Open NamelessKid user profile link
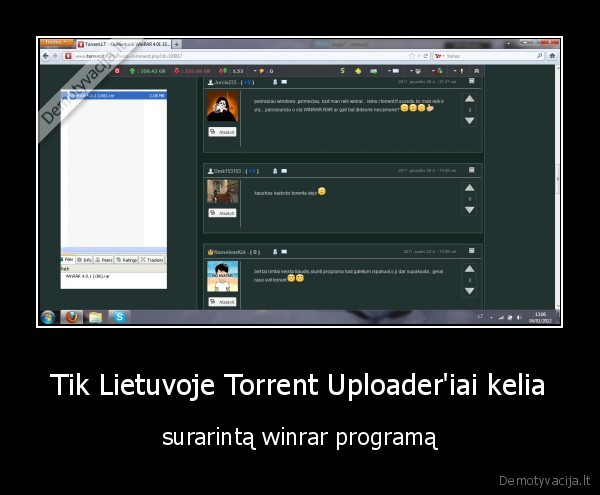The width and height of the screenshot is (600, 495). tap(229, 252)
